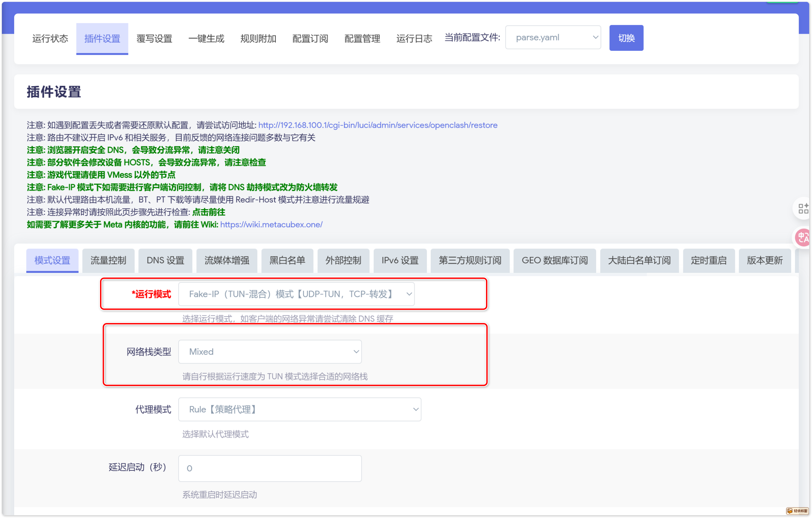
Task: Expand the 网络栈类型 Mixed dropdown
Action: coord(270,352)
